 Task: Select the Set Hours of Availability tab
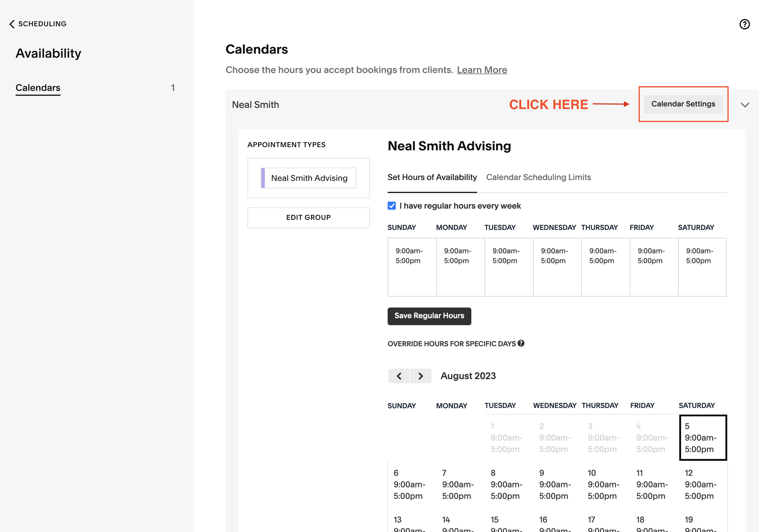tap(432, 177)
